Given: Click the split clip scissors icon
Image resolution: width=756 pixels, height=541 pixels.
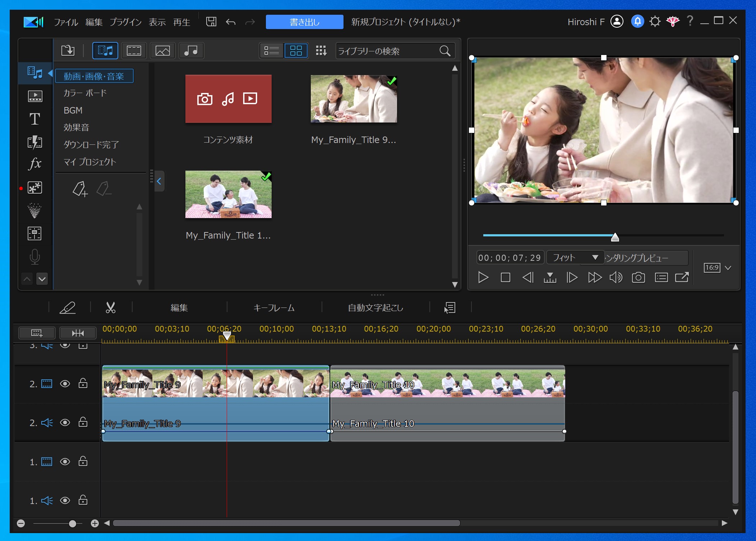Looking at the screenshot, I should (110, 308).
